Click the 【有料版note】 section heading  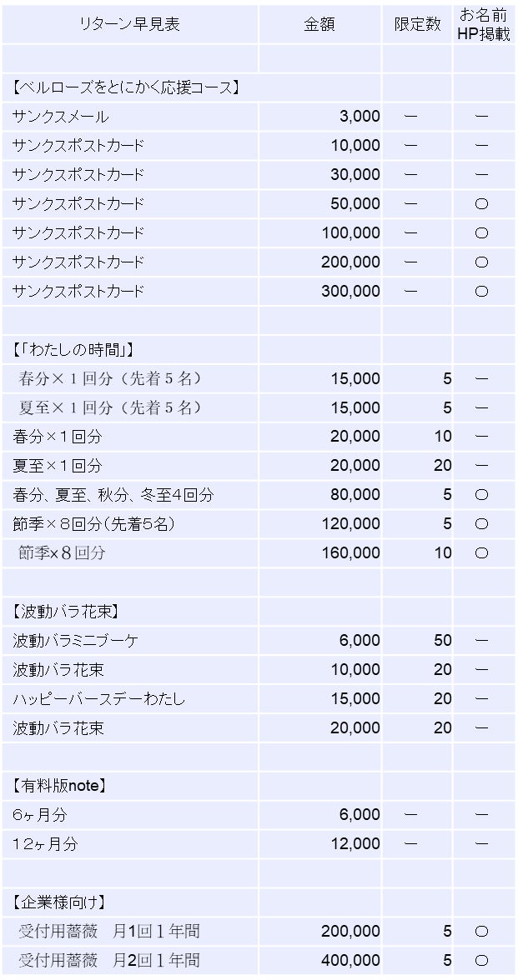pos(59,786)
